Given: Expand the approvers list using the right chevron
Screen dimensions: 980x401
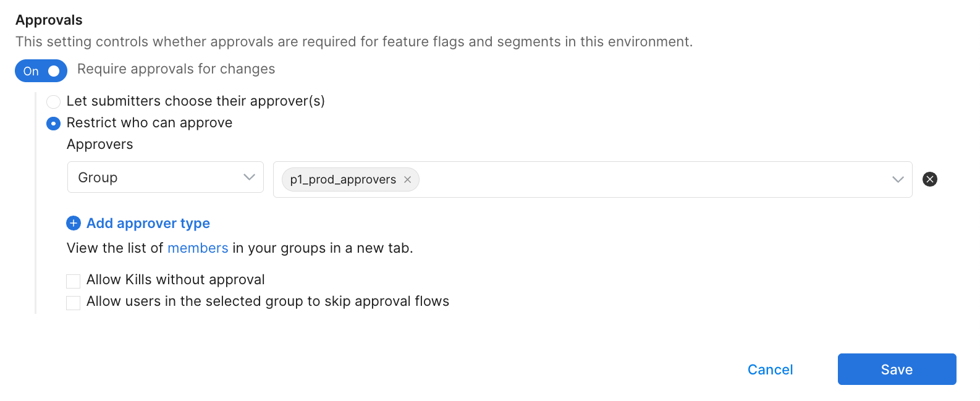Looking at the screenshot, I should (898, 180).
